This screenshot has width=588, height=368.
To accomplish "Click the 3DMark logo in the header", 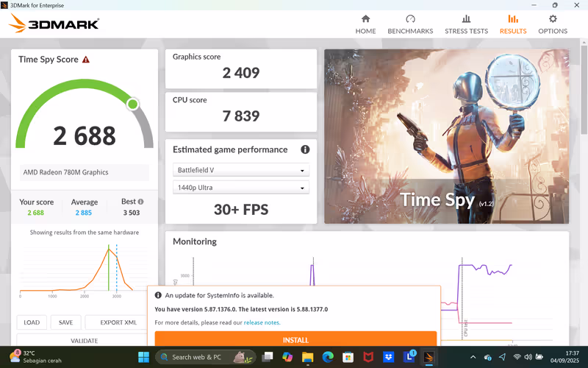I will (x=54, y=24).
